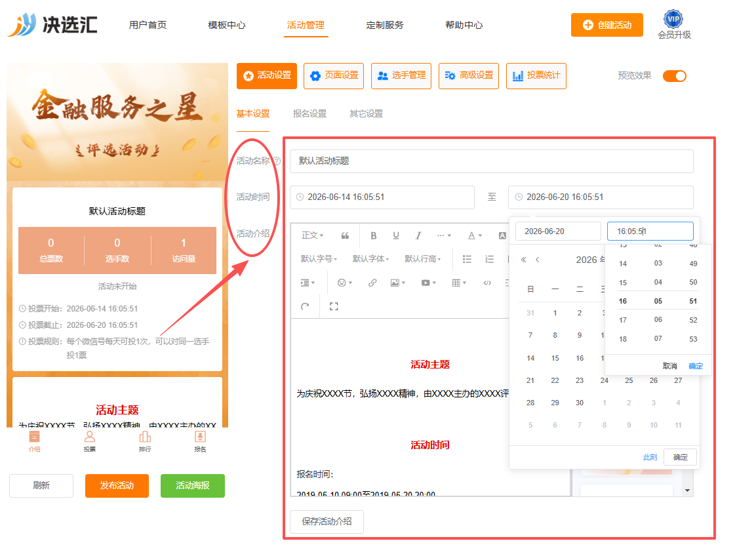The height and width of the screenshot is (560, 735).
Task: Switch to the 其它设置 tab
Action: pos(366,113)
